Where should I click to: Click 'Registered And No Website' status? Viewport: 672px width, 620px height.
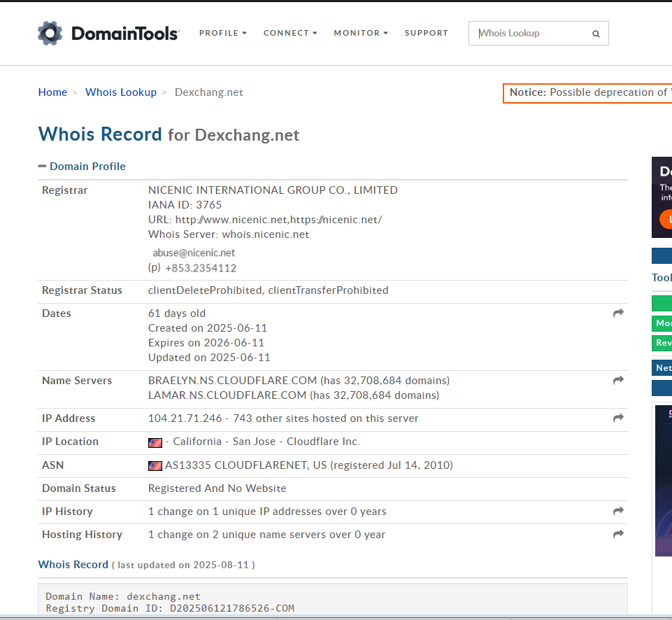coord(217,488)
